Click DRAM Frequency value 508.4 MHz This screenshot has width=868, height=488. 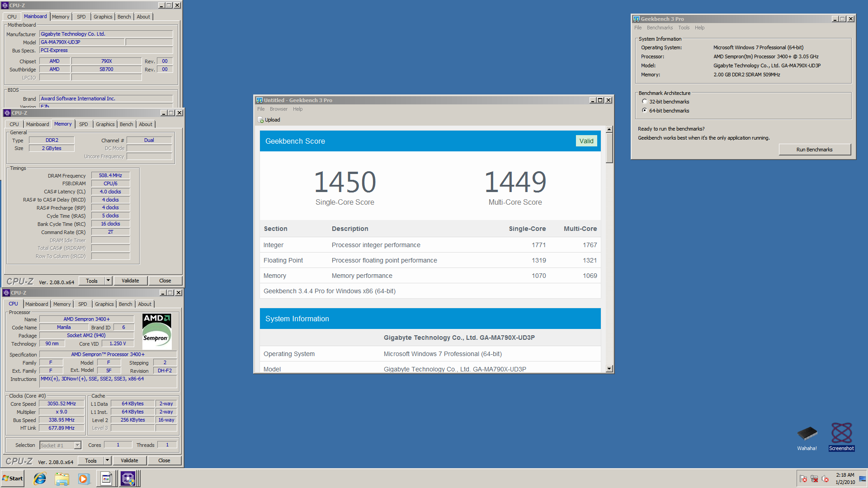(110, 175)
